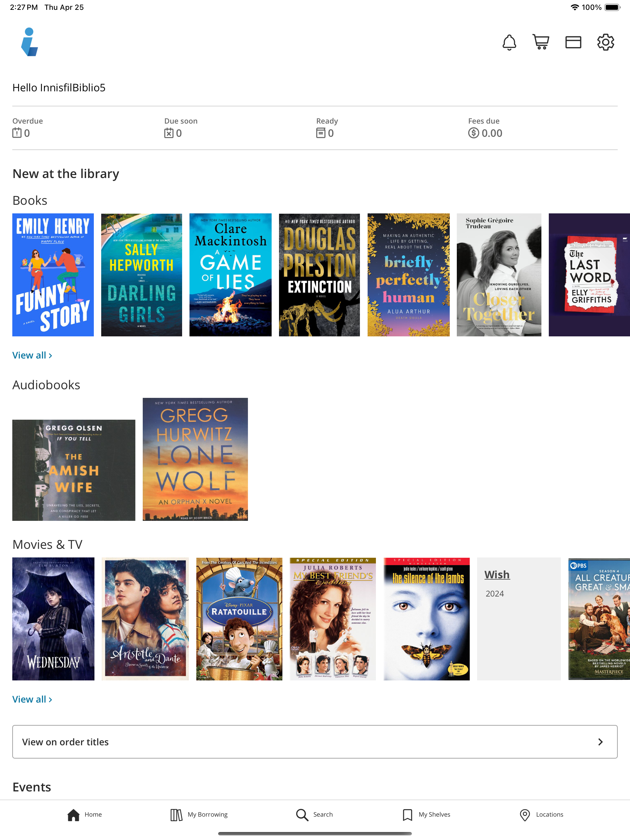Viewport: 630px width, 840px height.
Task: Open the Locations tab
Action: (x=541, y=814)
